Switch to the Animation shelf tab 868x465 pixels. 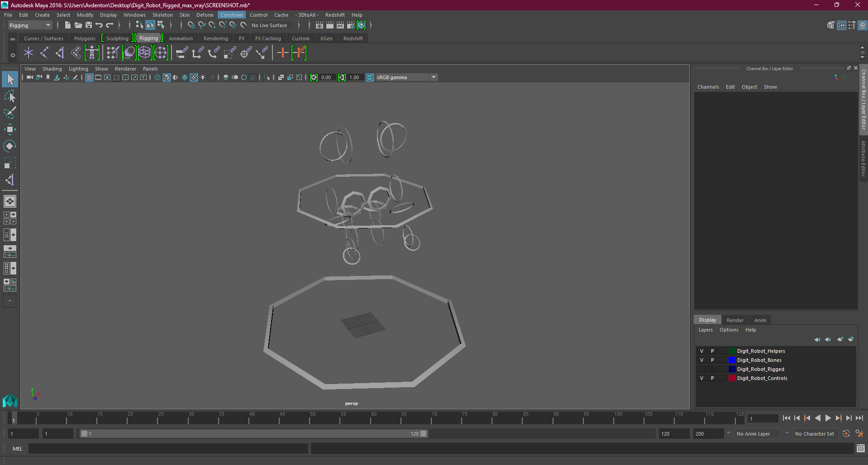(x=181, y=38)
